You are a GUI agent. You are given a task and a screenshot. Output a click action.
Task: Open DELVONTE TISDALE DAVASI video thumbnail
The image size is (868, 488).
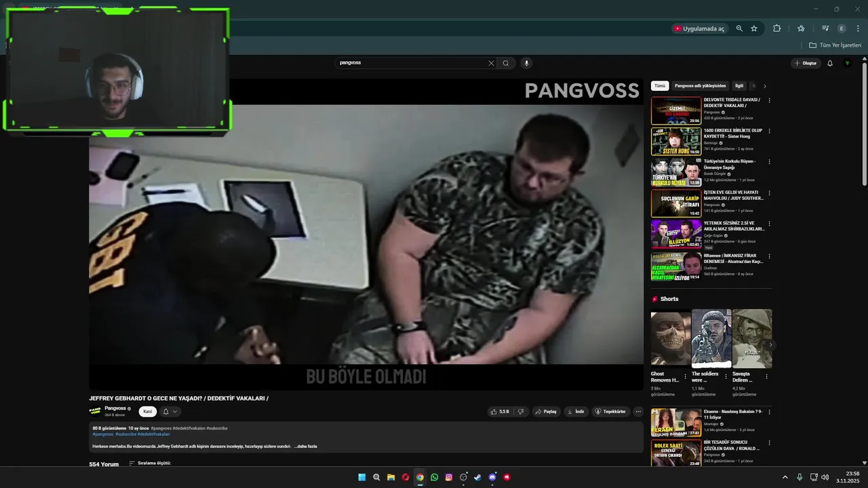click(x=676, y=110)
